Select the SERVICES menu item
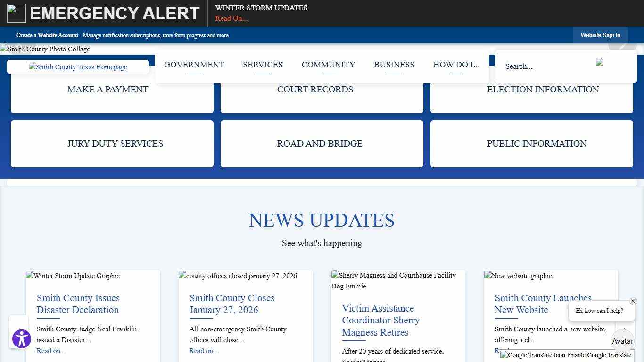This screenshot has width=644, height=362. [263, 65]
